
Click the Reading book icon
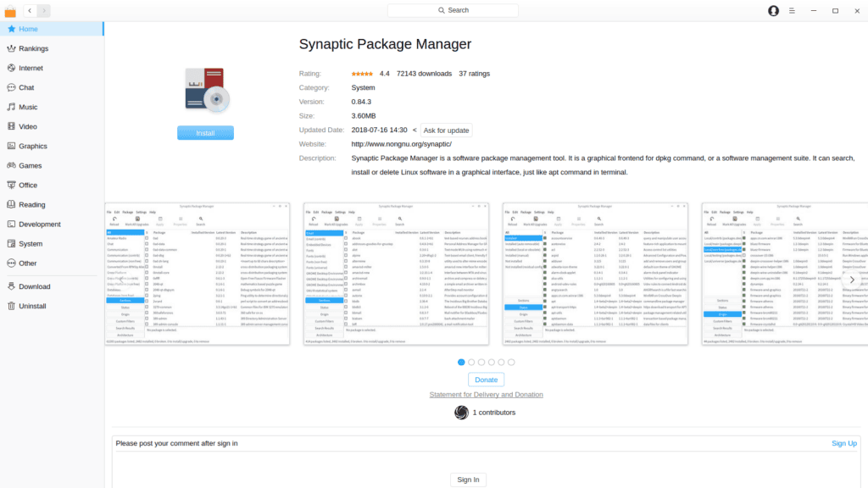(11, 205)
